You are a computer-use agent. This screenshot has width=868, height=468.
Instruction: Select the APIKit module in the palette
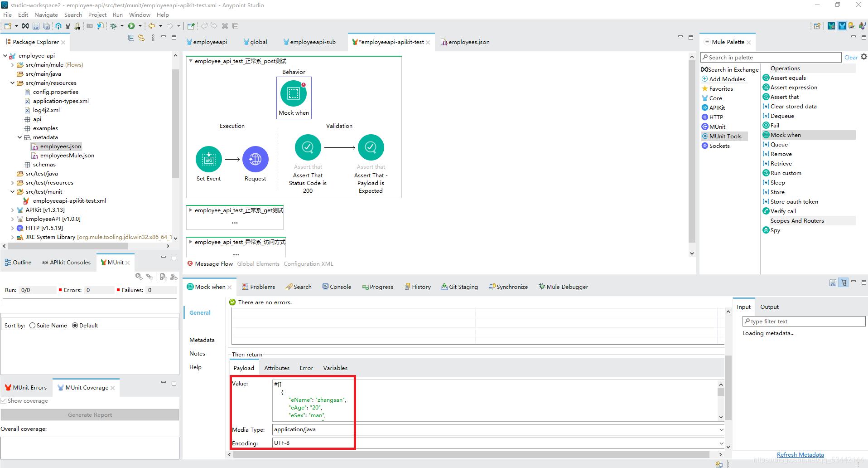tap(713, 107)
